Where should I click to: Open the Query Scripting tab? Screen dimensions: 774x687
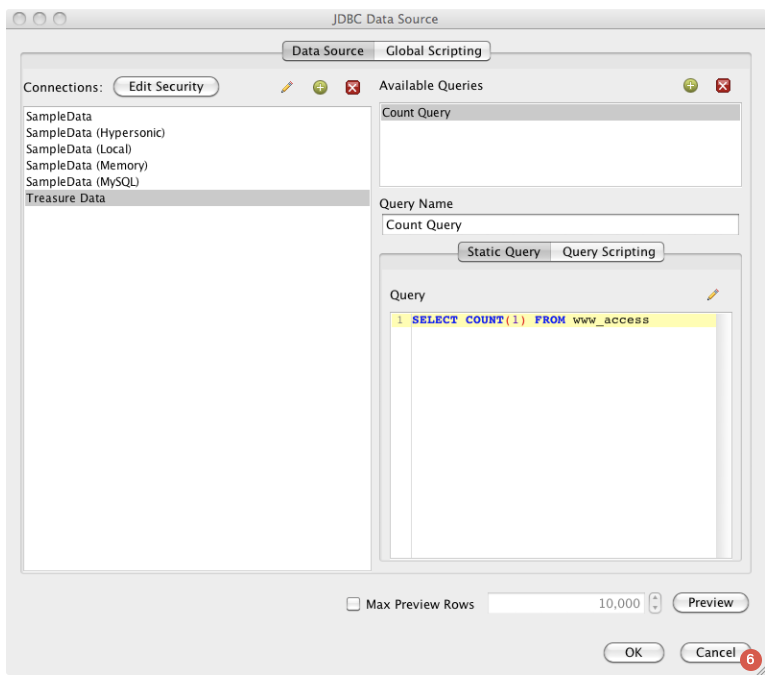point(608,252)
